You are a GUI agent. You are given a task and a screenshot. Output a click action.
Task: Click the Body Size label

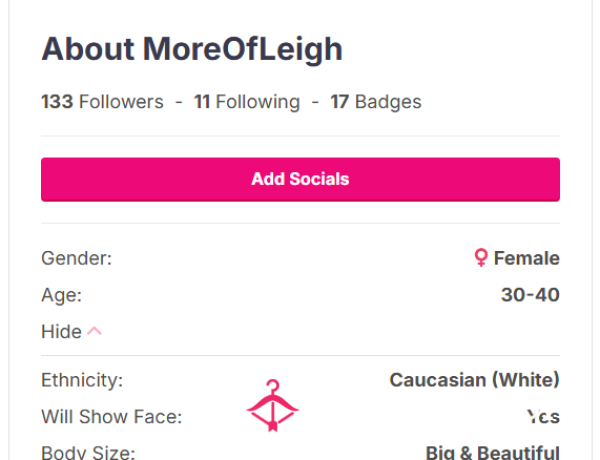pyautogui.click(x=88, y=452)
